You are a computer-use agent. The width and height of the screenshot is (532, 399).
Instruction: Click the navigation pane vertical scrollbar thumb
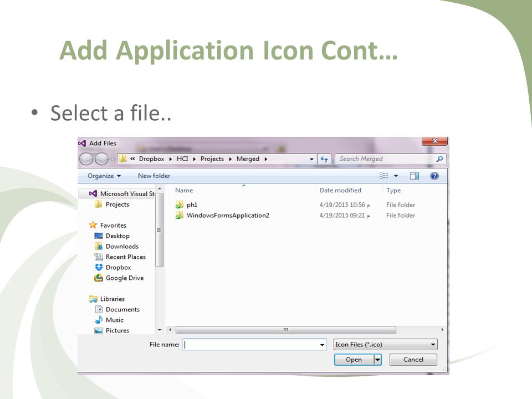click(160, 230)
